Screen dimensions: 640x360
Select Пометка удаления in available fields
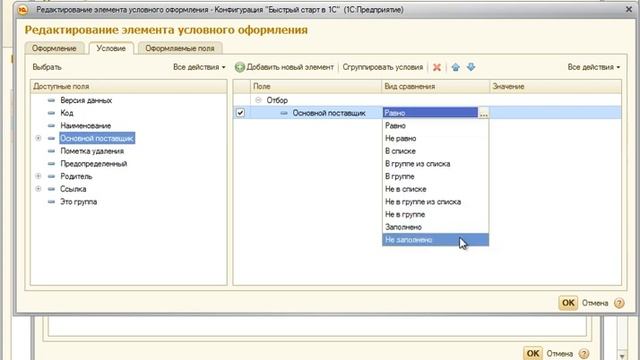(92, 151)
